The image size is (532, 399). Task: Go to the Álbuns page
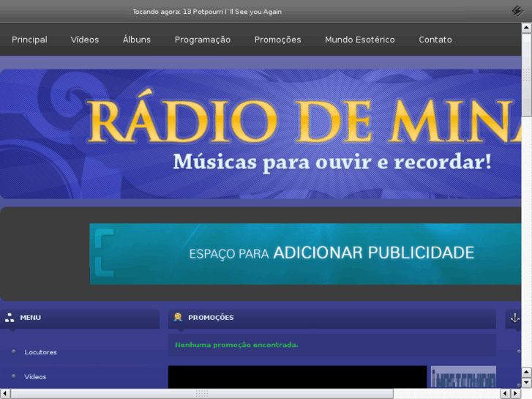136,40
